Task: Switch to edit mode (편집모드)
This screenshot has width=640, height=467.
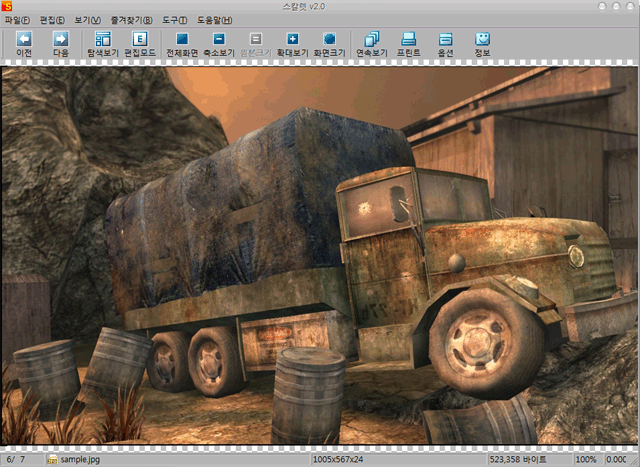Action: coord(140,44)
